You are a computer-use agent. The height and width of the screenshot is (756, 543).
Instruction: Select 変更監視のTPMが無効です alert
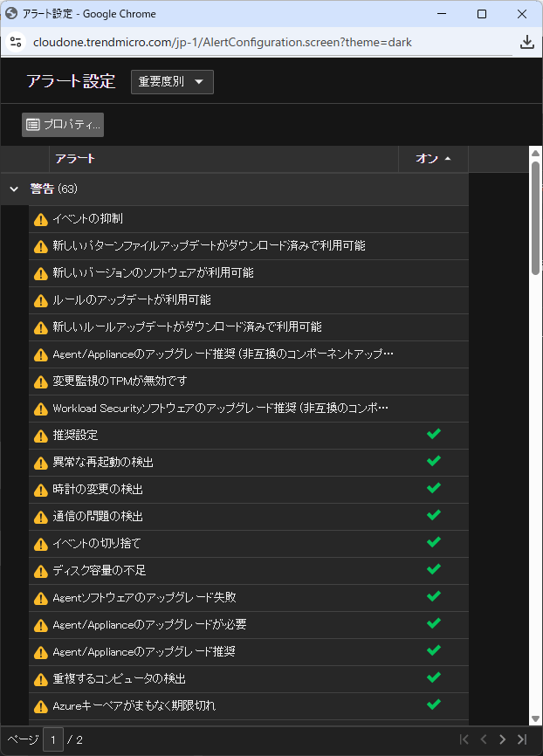pyautogui.click(x=248, y=381)
